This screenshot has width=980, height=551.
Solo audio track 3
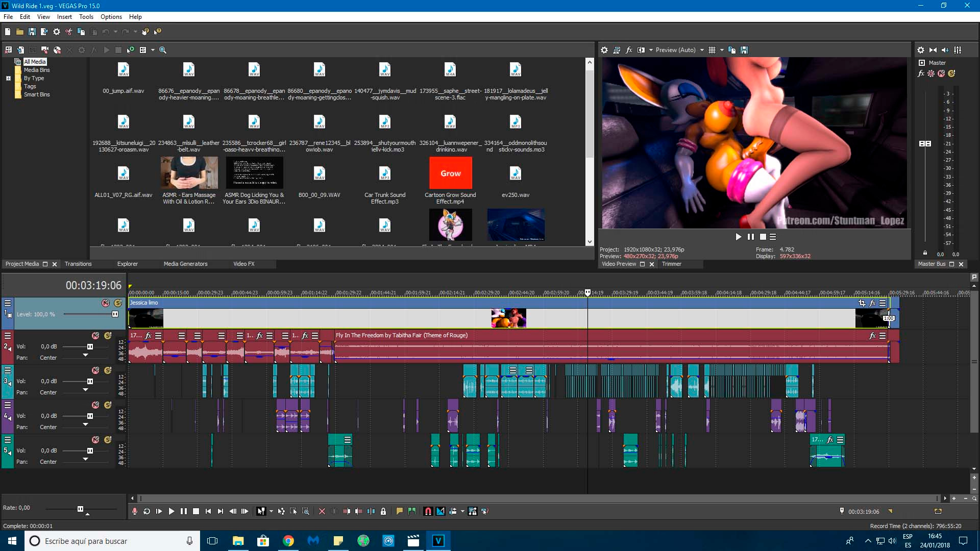pyautogui.click(x=108, y=370)
